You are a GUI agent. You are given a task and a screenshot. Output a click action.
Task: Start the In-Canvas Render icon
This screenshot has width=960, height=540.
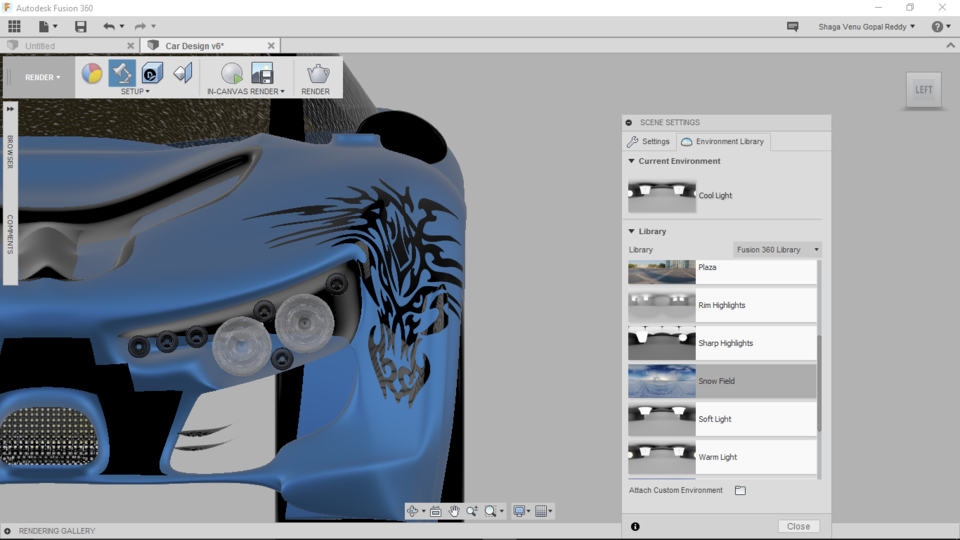(x=231, y=73)
